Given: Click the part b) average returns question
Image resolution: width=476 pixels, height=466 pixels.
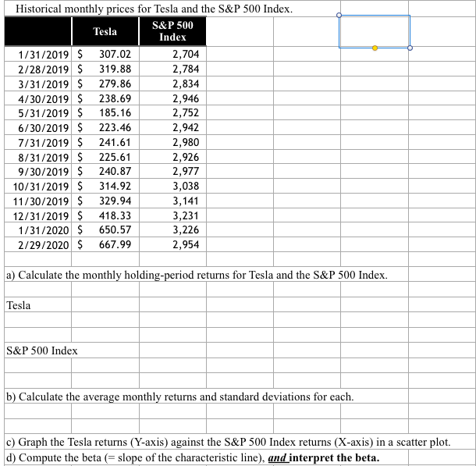Looking at the screenshot, I should (x=180, y=397).
